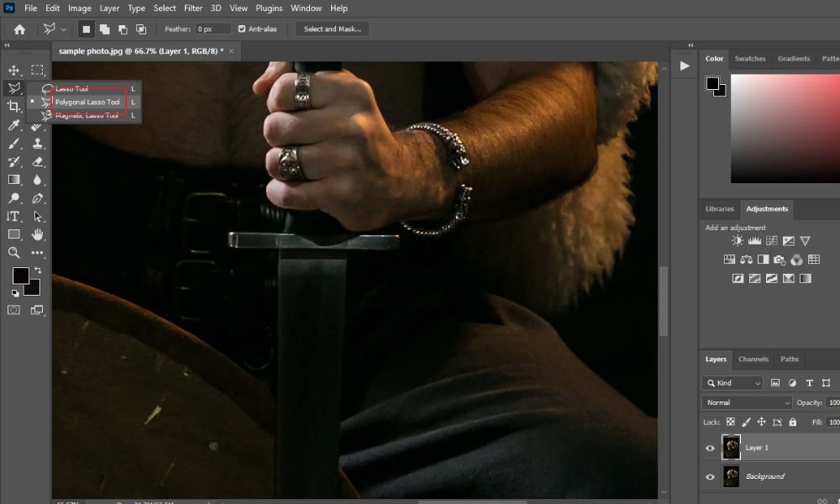The image size is (840, 504).
Task: Add a Brightness/Contrast adjustment
Action: [x=738, y=241]
